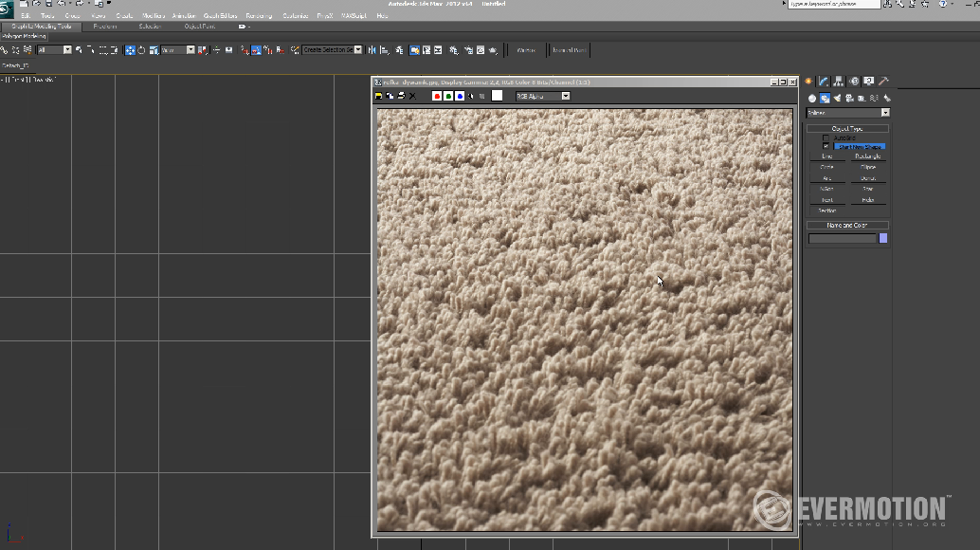Screen dimensions: 980x550
Task: Clone the bitmap viewer window
Action: coord(390,97)
